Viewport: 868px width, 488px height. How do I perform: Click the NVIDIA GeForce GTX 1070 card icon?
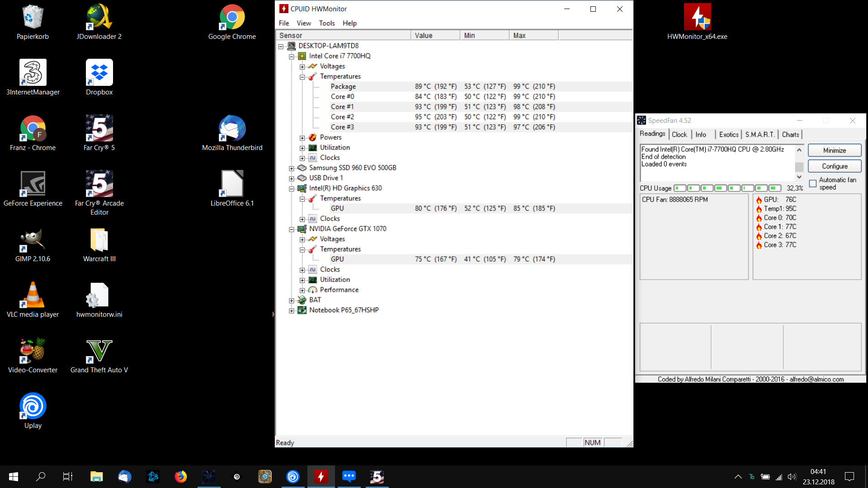tap(302, 229)
